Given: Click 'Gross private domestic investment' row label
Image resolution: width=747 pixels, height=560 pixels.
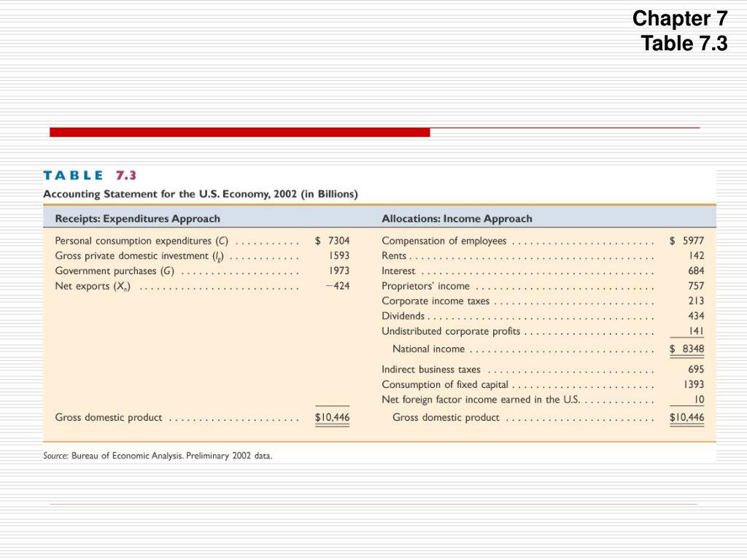Looking at the screenshot, I should click(x=139, y=256).
